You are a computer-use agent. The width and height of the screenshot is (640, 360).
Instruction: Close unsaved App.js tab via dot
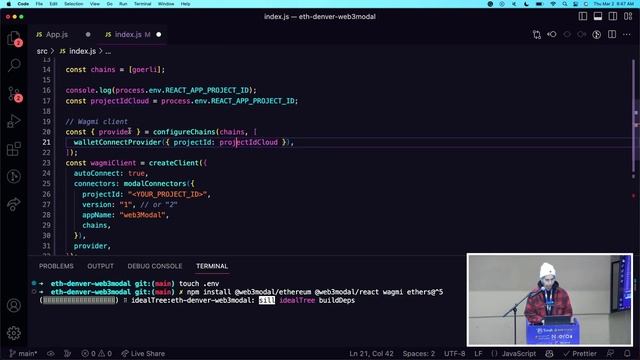click(88, 35)
